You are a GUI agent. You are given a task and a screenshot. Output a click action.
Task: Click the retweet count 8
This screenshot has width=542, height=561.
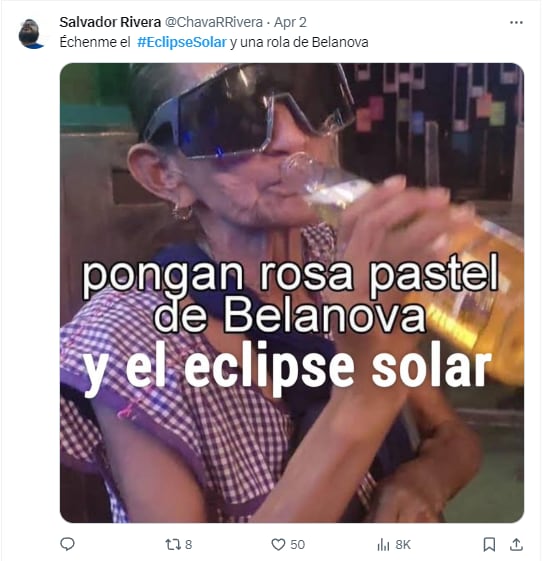tap(189, 545)
